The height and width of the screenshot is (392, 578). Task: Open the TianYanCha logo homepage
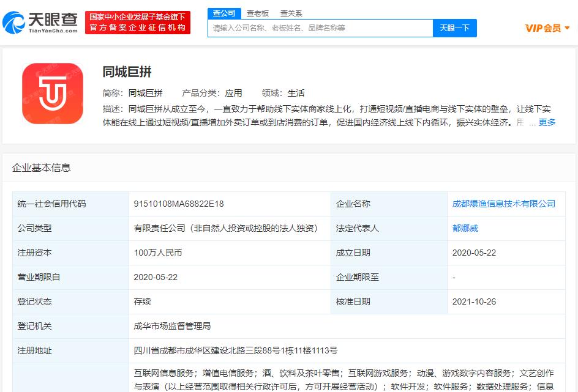(40, 22)
